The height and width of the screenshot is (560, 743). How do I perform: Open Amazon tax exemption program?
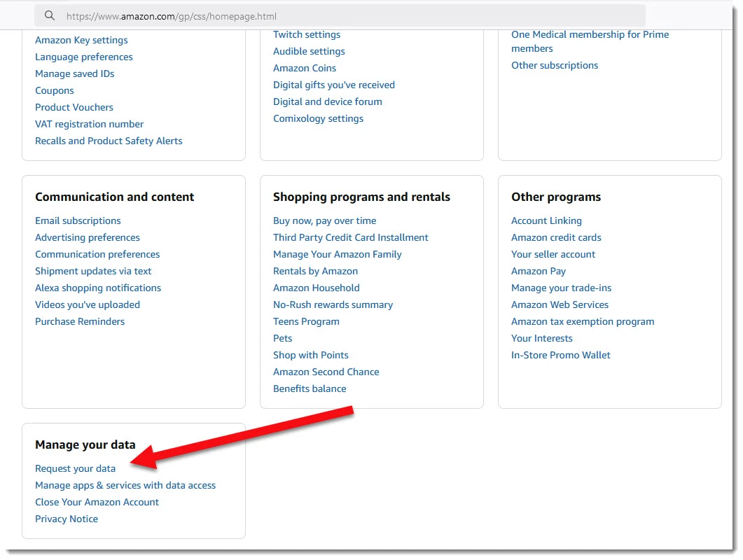coord(583,322)
